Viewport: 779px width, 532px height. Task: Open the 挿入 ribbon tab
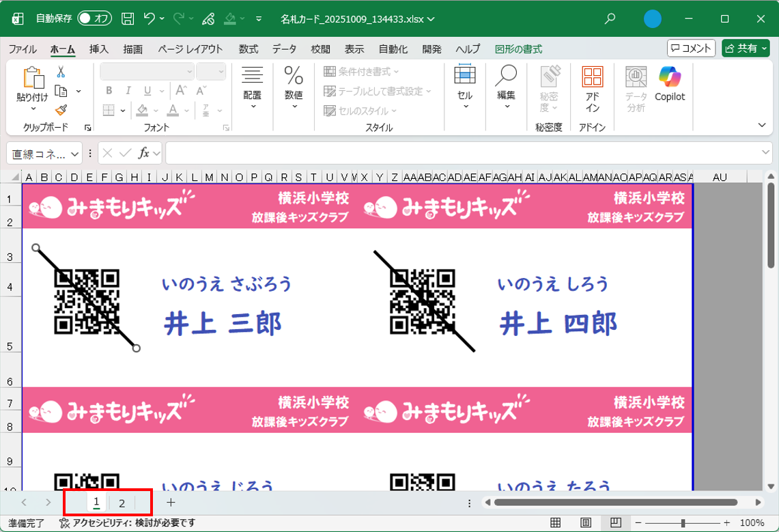[x=99, y=49]
